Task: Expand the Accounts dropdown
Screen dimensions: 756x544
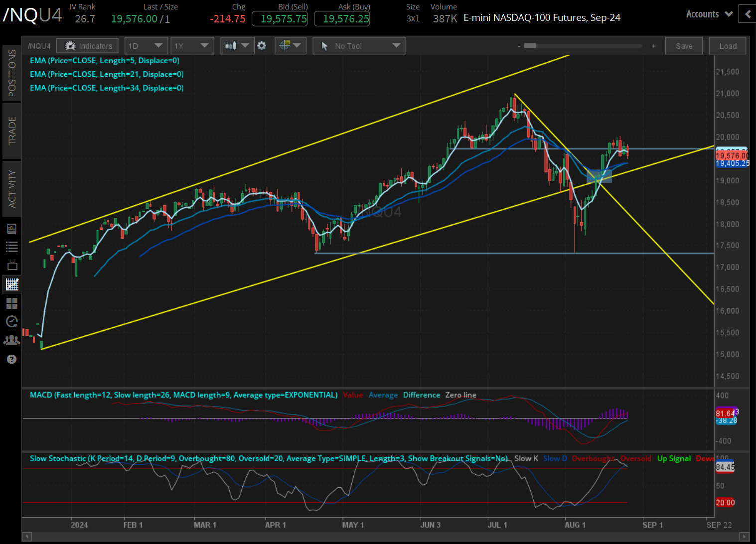Action: (x=709, y=14)
